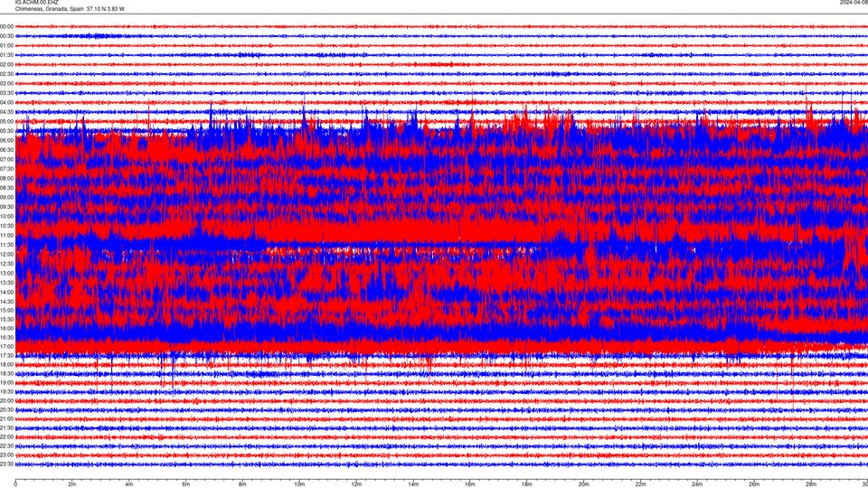Click the 14m tick on minute axis
Image resolution: width=868 pixels, height=488 pixels.
click(413, 484)
